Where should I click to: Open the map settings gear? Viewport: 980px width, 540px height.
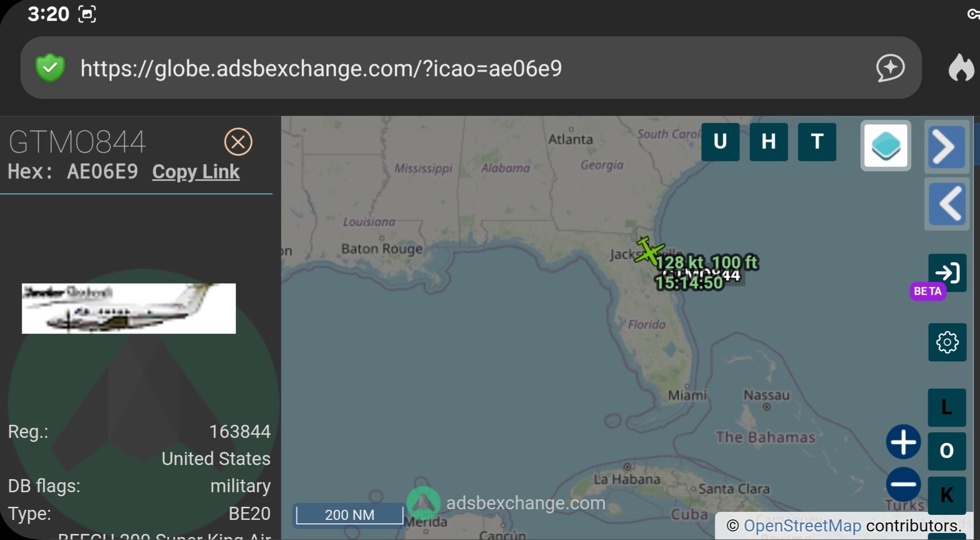click(947, 342)
